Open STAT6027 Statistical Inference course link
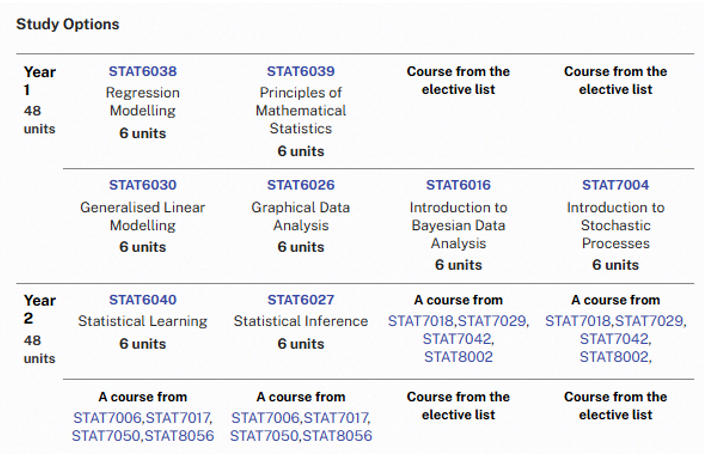 pyautogui.click(x=301, y=300)
